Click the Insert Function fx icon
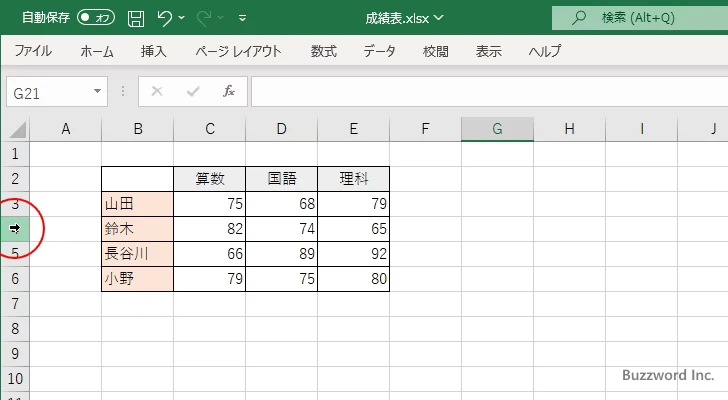Screen dimensions: 728x400 click(229, 91)
